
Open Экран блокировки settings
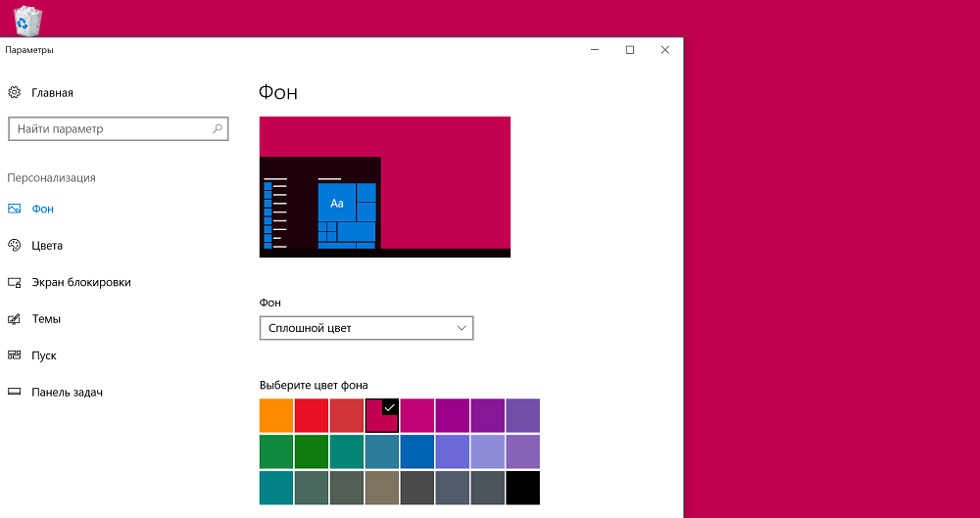point(81,282)
